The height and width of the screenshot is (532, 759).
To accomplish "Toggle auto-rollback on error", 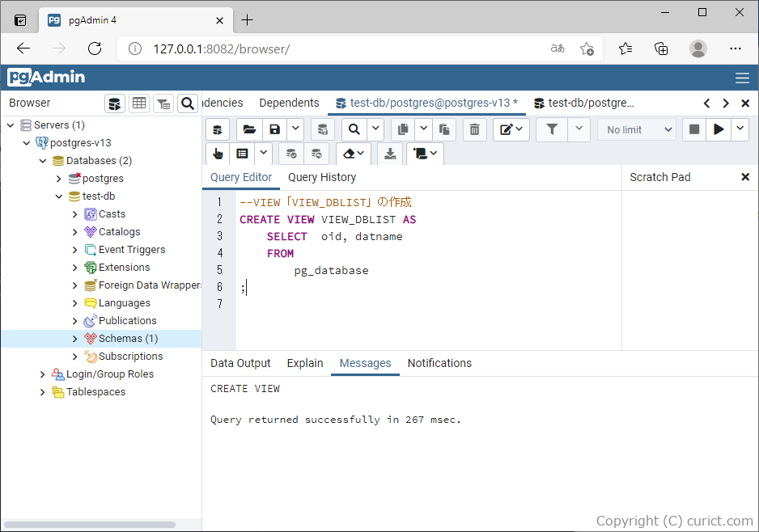I will pyautogui.click(x=316, y=153).
